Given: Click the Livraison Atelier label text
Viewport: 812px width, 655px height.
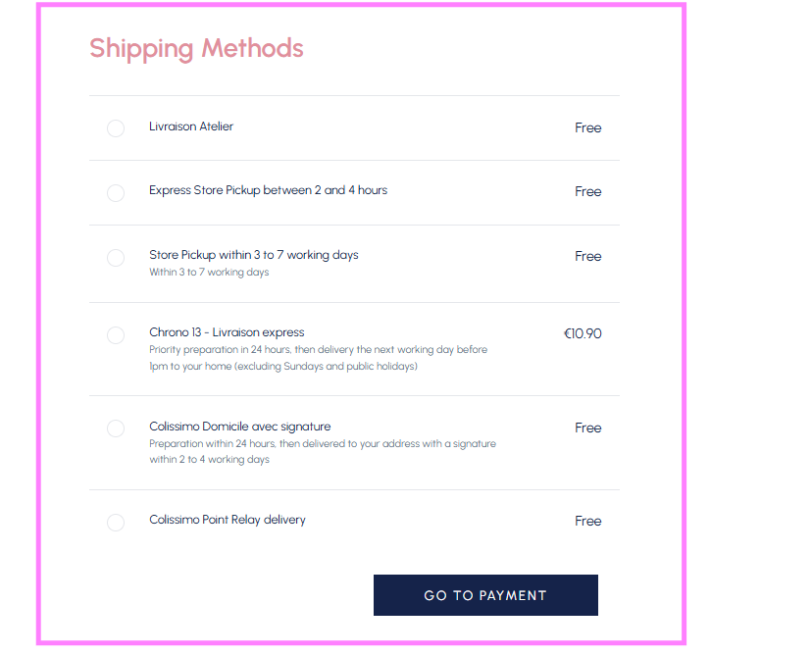Looking at the screenshot, I should pos(191,126).
